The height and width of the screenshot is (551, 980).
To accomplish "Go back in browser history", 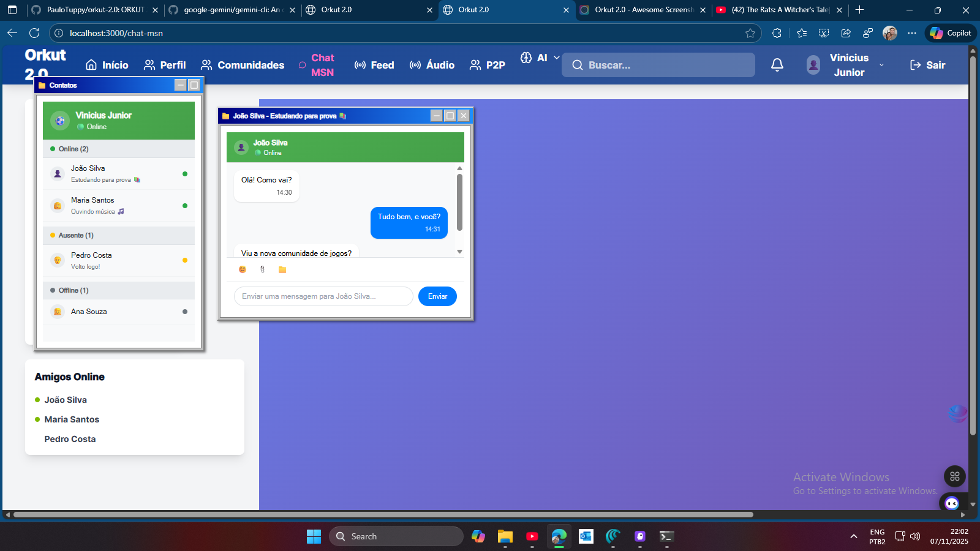I will [x=12, y=33].
